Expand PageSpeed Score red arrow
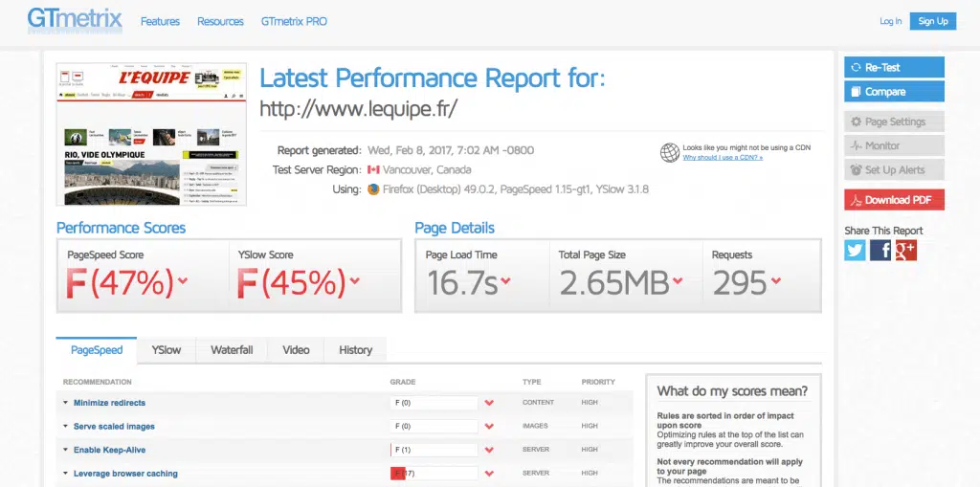 [183, 280]
